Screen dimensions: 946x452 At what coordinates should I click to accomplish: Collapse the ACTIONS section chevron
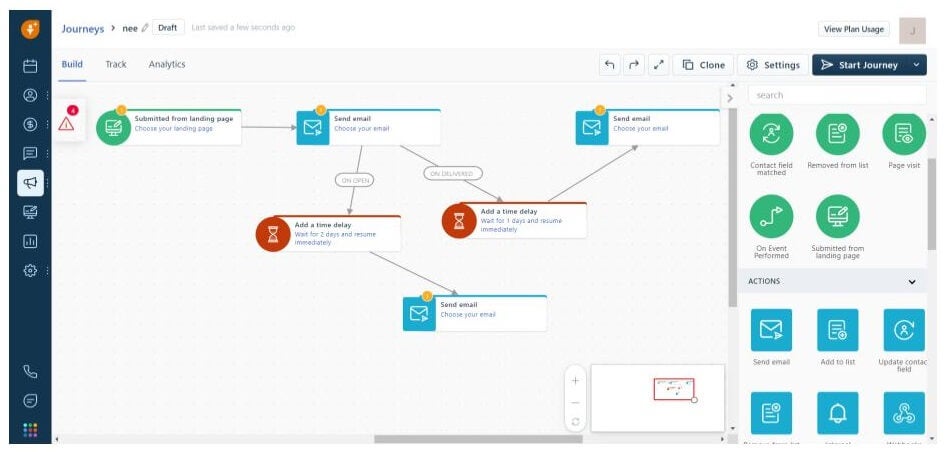[x=912, y=282]
